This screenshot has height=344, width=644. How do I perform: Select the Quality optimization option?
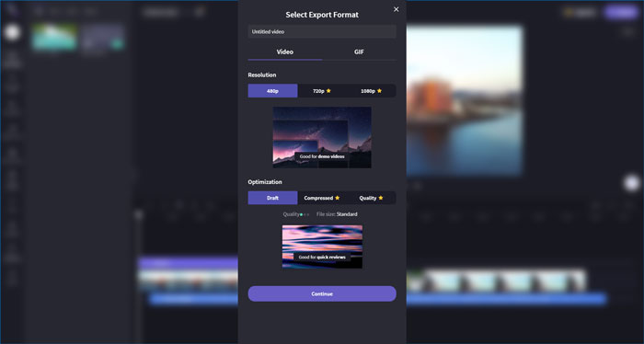pos(372,198)
